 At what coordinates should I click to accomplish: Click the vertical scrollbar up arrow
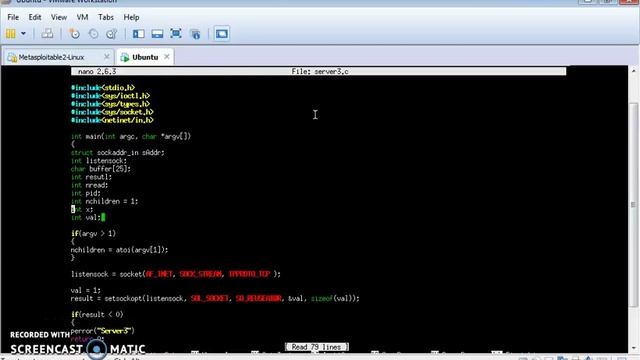[x=633, y=71]
